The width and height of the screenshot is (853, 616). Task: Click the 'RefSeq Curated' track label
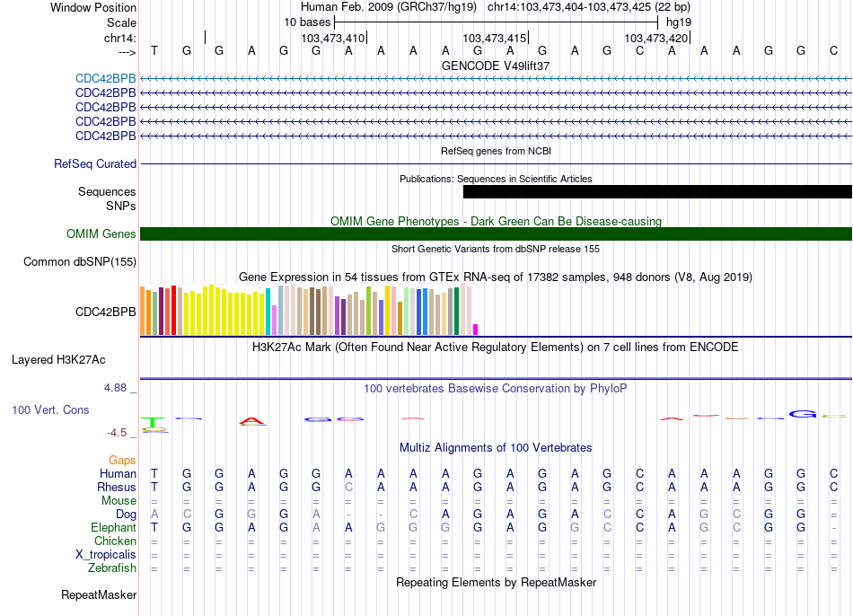point(95,163)
